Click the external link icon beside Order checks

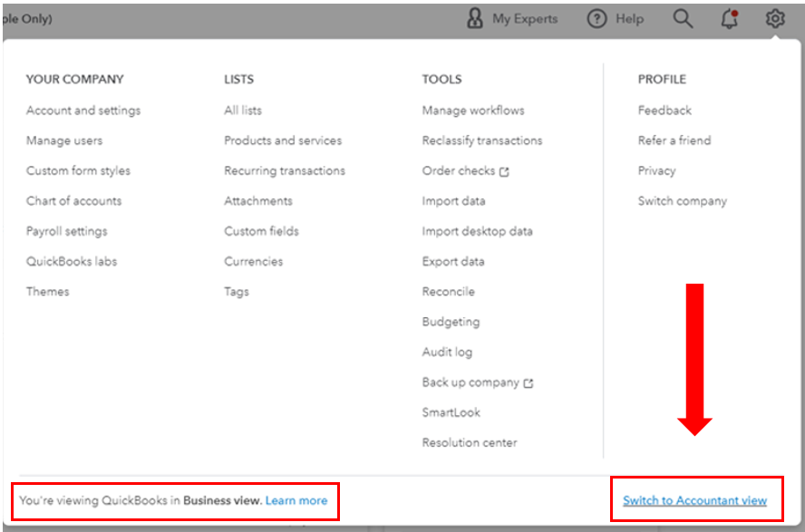504,172
